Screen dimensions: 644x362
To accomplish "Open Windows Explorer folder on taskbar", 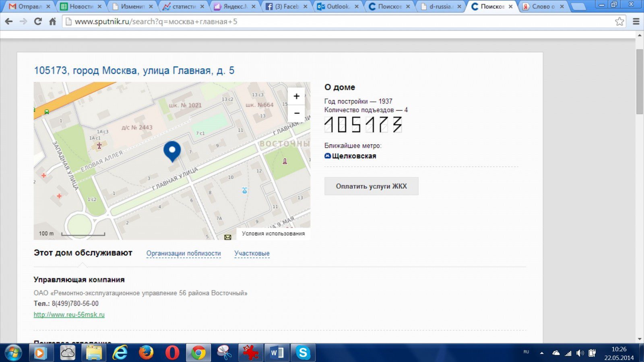I will pyautogui.click(x=94, y=353).
